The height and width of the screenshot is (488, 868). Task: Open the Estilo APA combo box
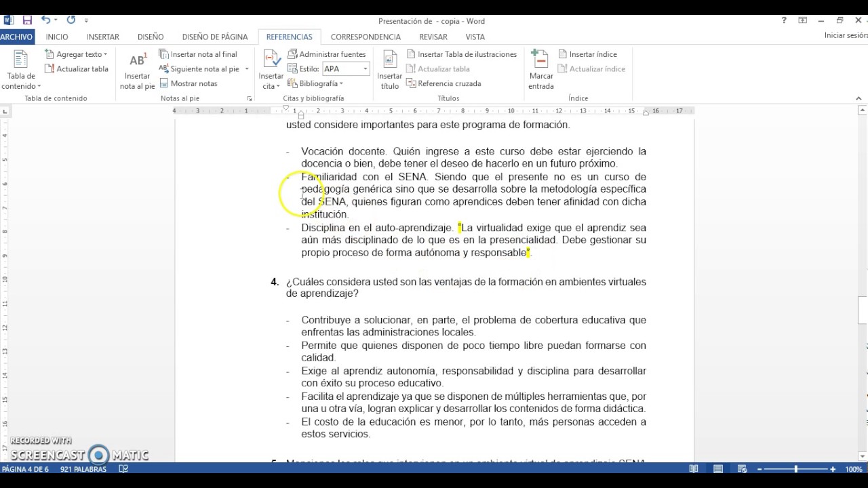click(346, 68)
